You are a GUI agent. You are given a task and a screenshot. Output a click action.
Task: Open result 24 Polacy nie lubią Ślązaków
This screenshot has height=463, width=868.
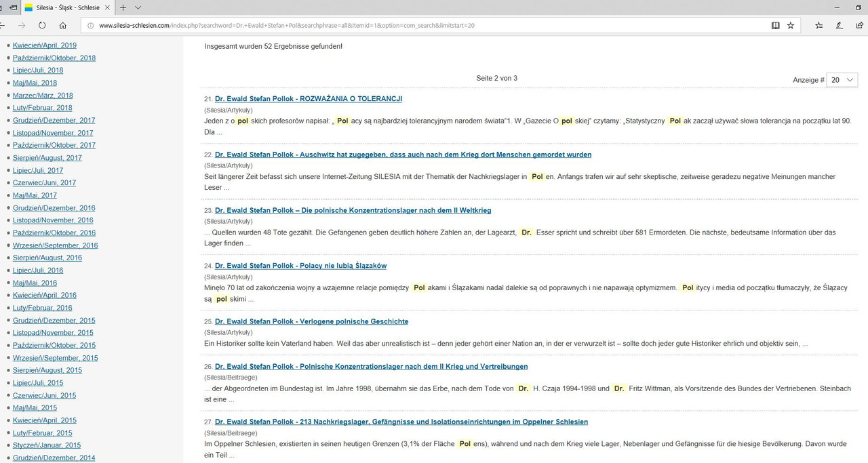300,266
